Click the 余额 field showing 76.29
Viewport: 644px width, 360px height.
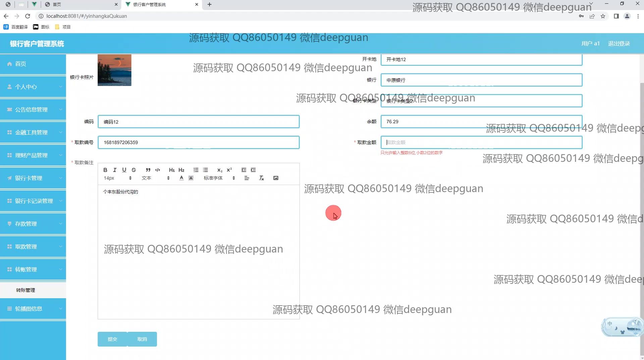(x=481, y=122)
